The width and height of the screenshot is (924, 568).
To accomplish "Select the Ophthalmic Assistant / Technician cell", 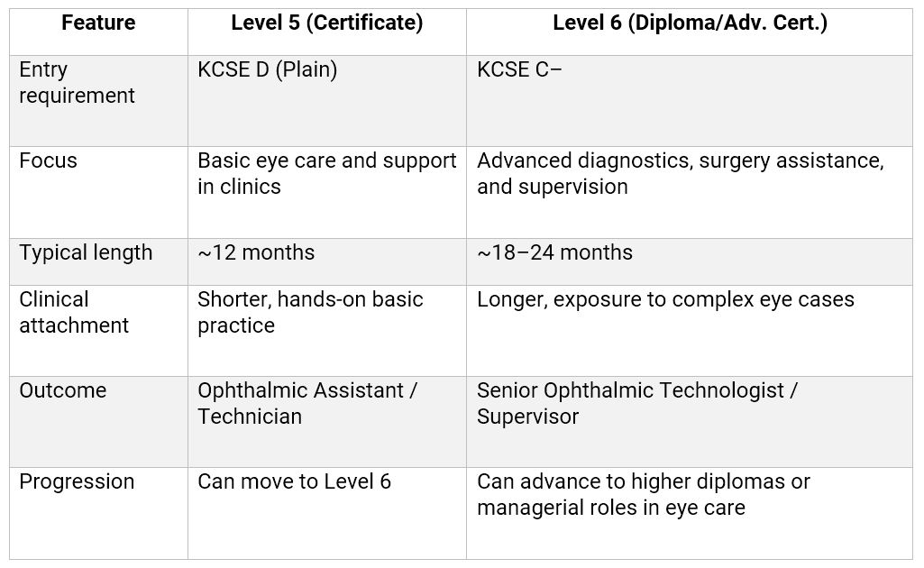I will (307, 404).
